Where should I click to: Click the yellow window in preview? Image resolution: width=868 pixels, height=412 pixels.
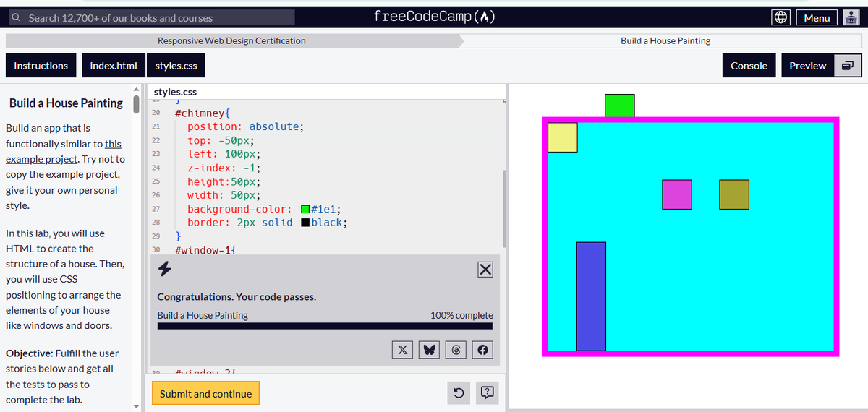[x=563, y=137]
